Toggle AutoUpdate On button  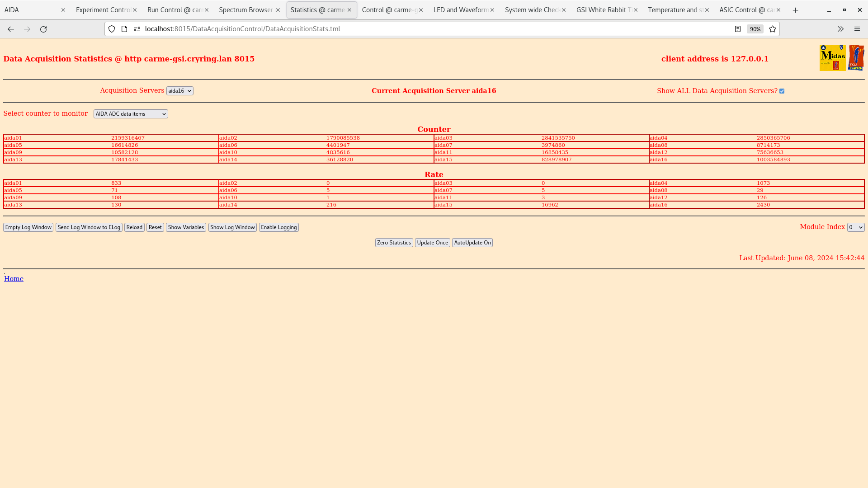472,242
